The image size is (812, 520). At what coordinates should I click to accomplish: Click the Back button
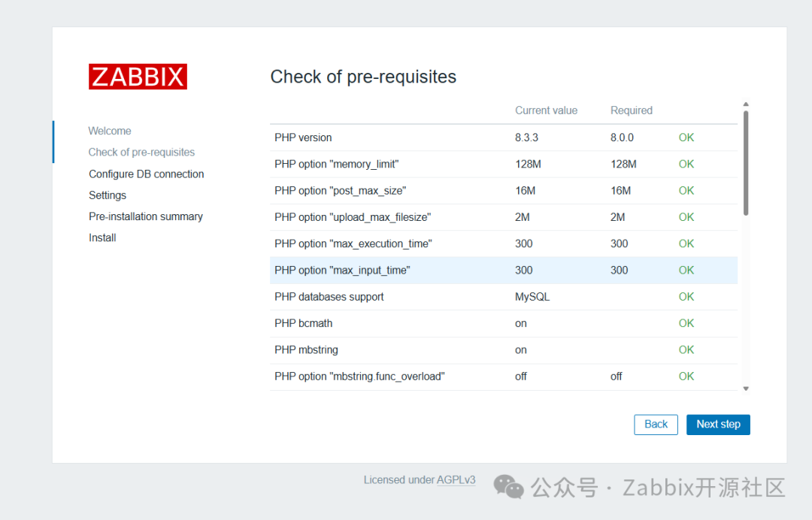point(656,425)
